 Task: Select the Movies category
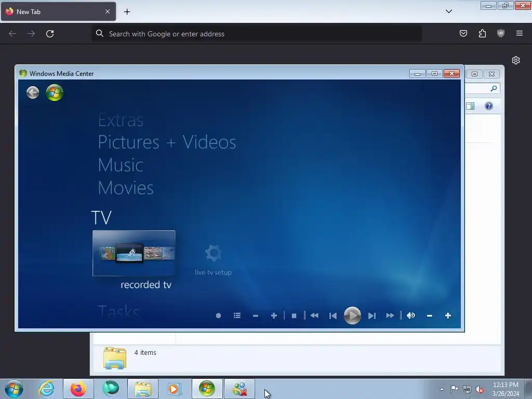point(126,188)
